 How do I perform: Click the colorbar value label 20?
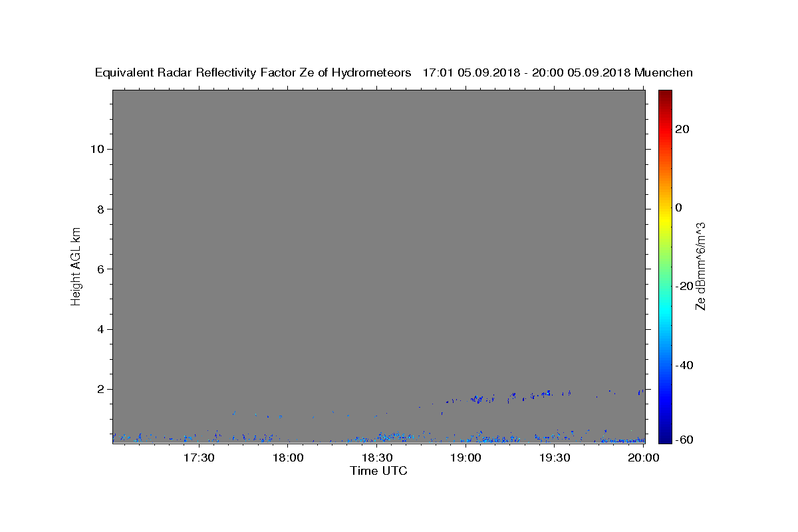pos(682,129)
